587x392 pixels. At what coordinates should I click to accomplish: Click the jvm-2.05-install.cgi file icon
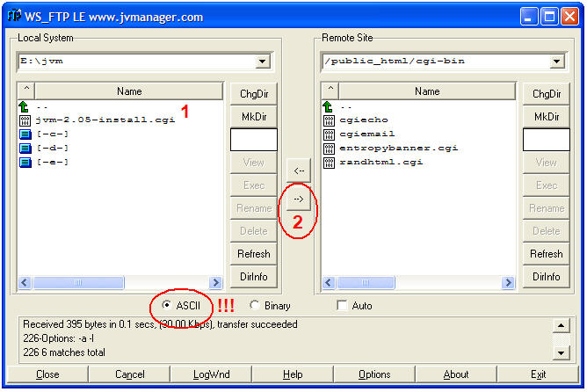click(25, 120)
